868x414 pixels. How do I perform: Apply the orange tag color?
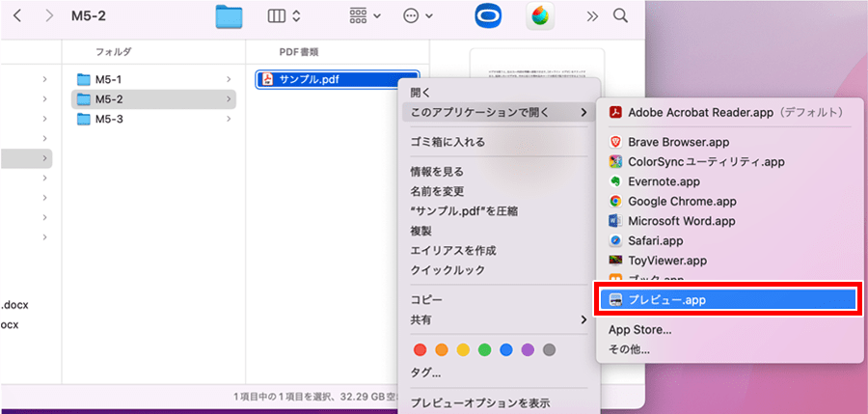coord(442,349)
